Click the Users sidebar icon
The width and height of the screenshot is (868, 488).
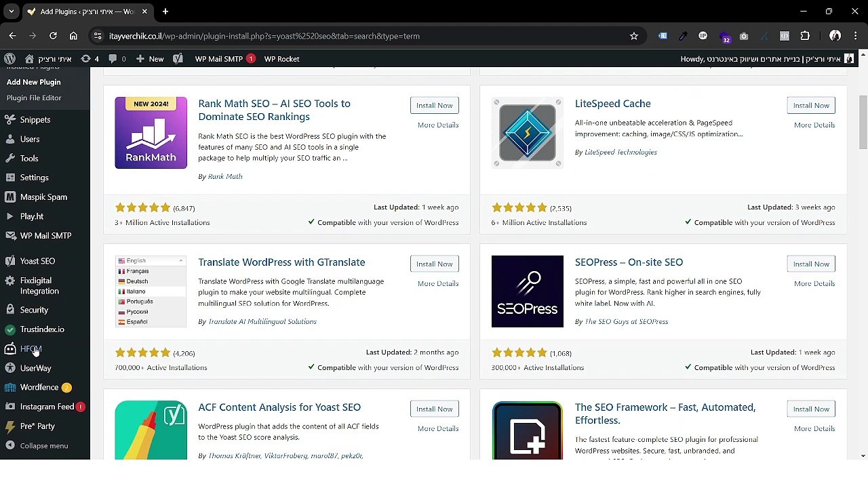coord(9,139)
